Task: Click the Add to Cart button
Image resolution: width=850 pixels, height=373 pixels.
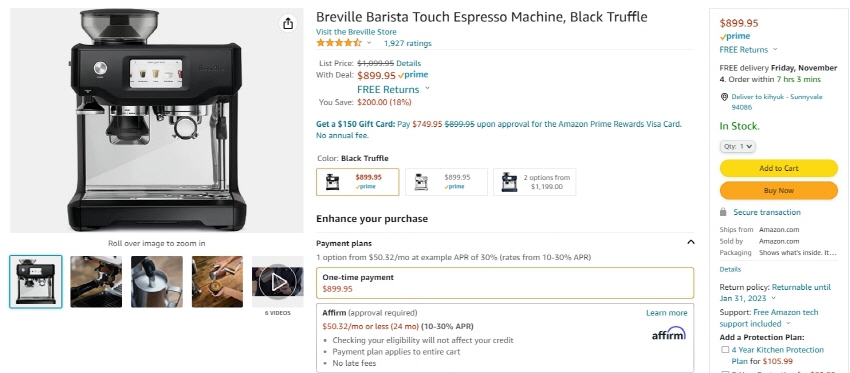Action: [778, 168]
